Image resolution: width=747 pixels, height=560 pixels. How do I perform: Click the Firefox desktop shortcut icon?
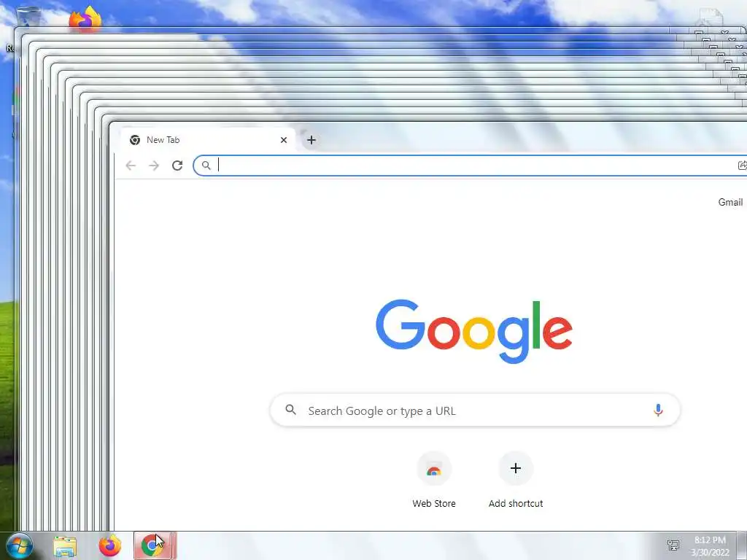tap(85, 19)
